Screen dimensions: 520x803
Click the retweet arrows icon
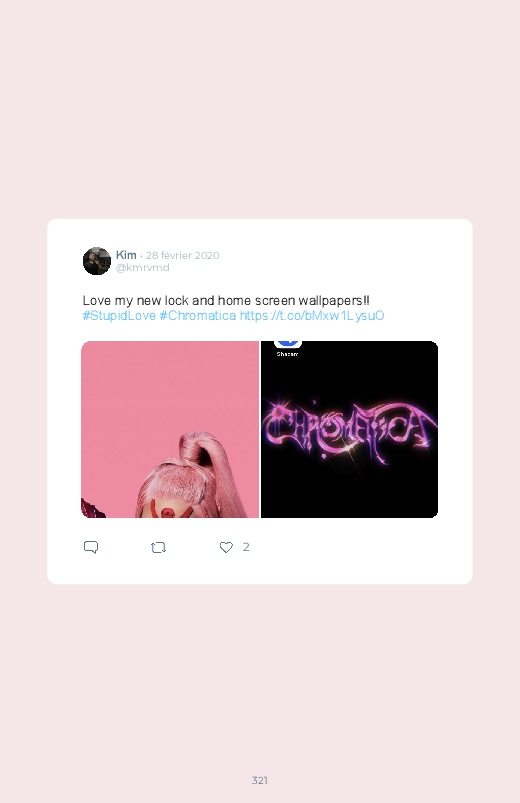[158, 547]
